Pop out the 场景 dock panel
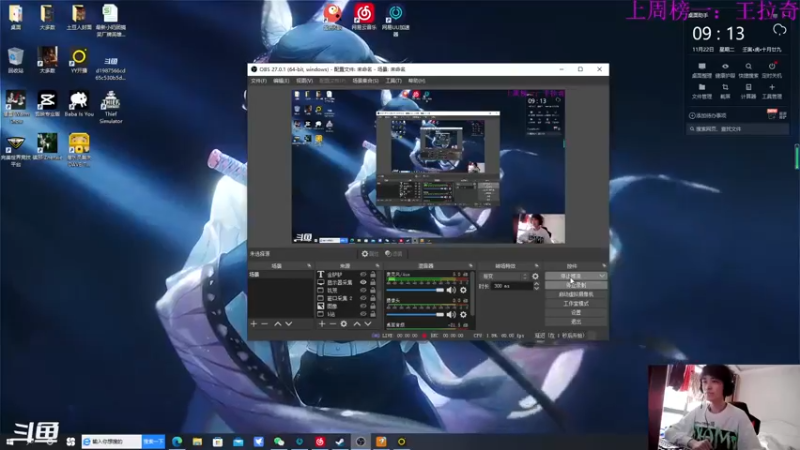800x450 pixels. [309, 266]
